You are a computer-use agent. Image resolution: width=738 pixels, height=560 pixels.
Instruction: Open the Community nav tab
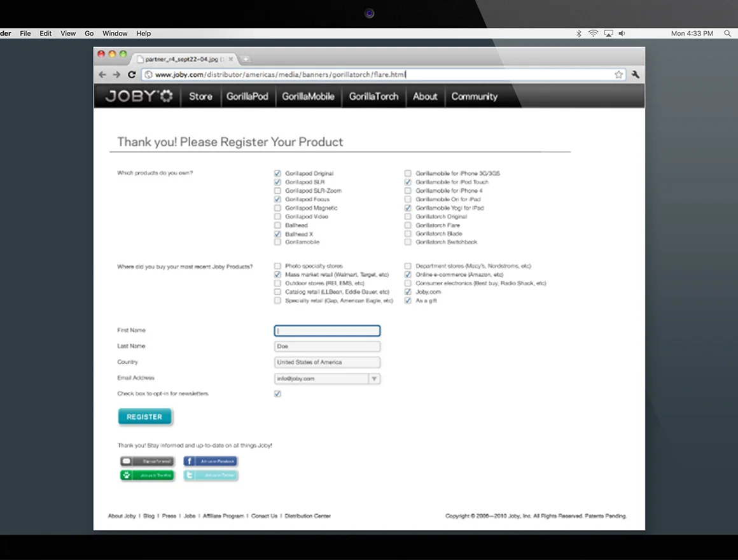(475, 96)
